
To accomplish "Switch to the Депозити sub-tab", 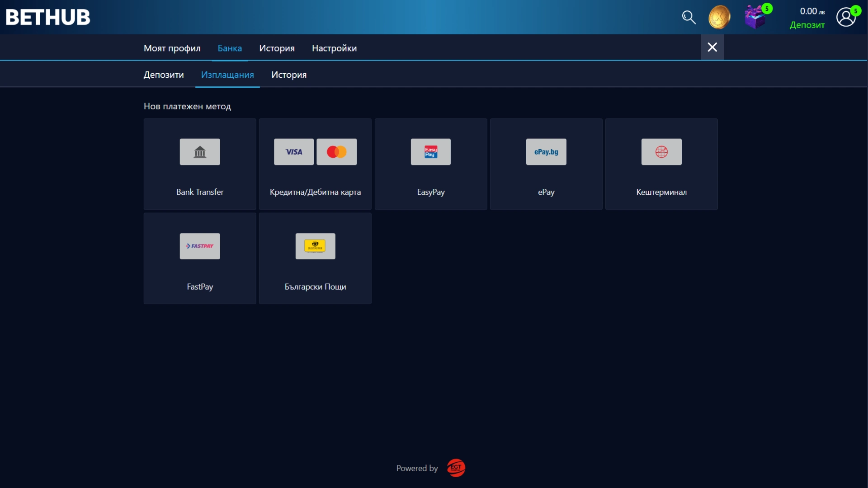I will click(164, 75).
